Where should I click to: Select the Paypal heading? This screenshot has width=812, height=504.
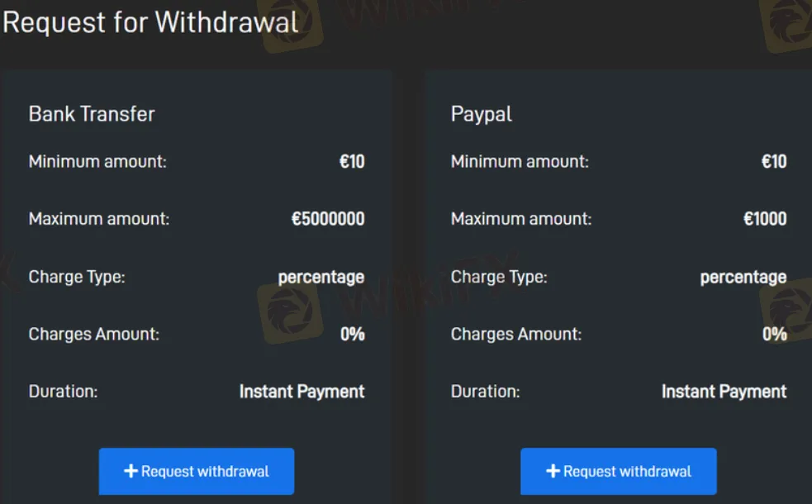[482, 115]
